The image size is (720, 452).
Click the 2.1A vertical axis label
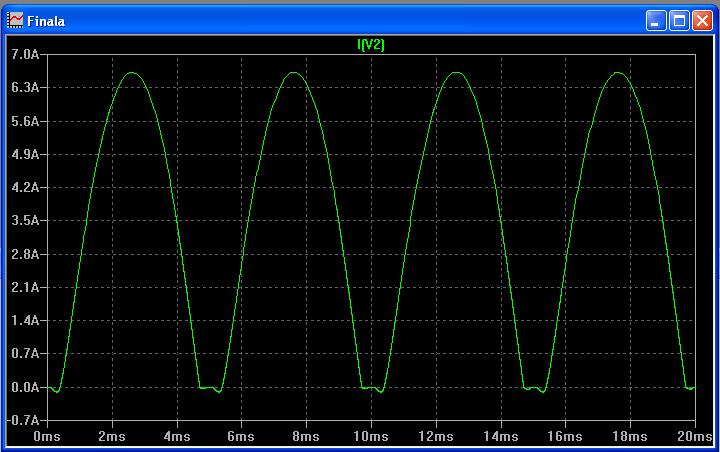[x=25, y=288]
